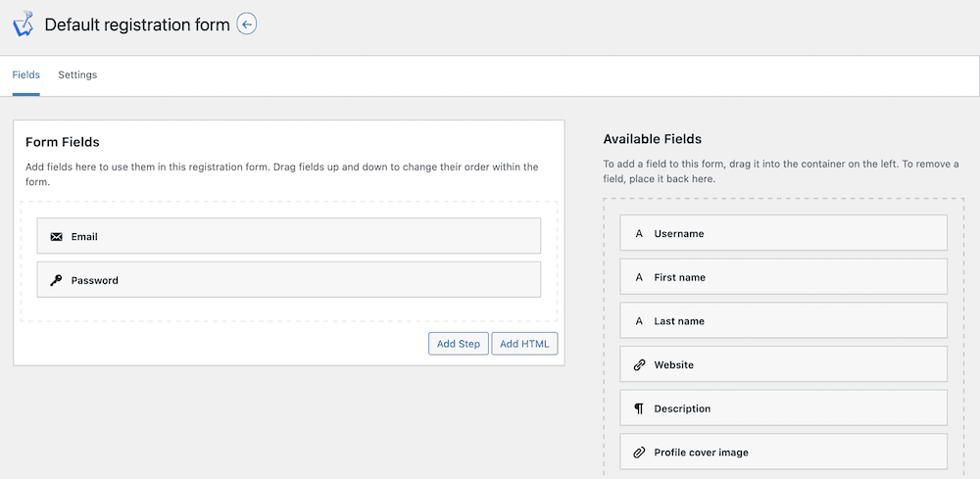
Task: Open the Fields tab
Action: click(x=26, y=75)
